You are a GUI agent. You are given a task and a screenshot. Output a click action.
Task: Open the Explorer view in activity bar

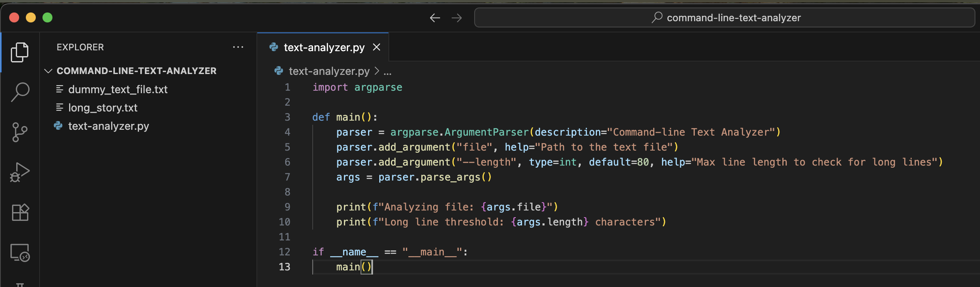[x=20, y=52]
